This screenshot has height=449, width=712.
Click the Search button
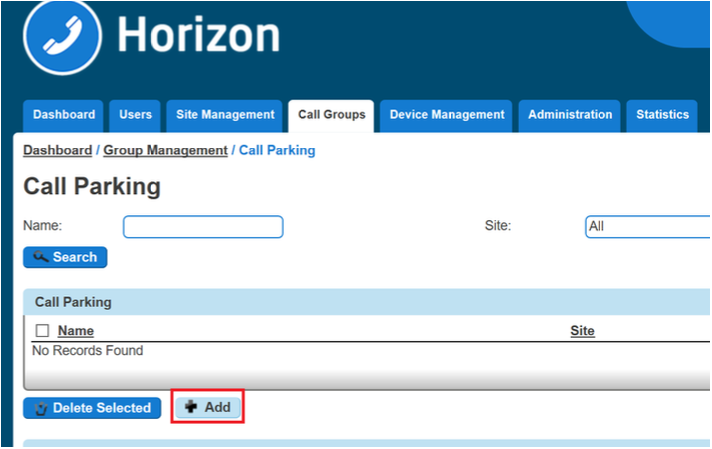tap(65, 257)
